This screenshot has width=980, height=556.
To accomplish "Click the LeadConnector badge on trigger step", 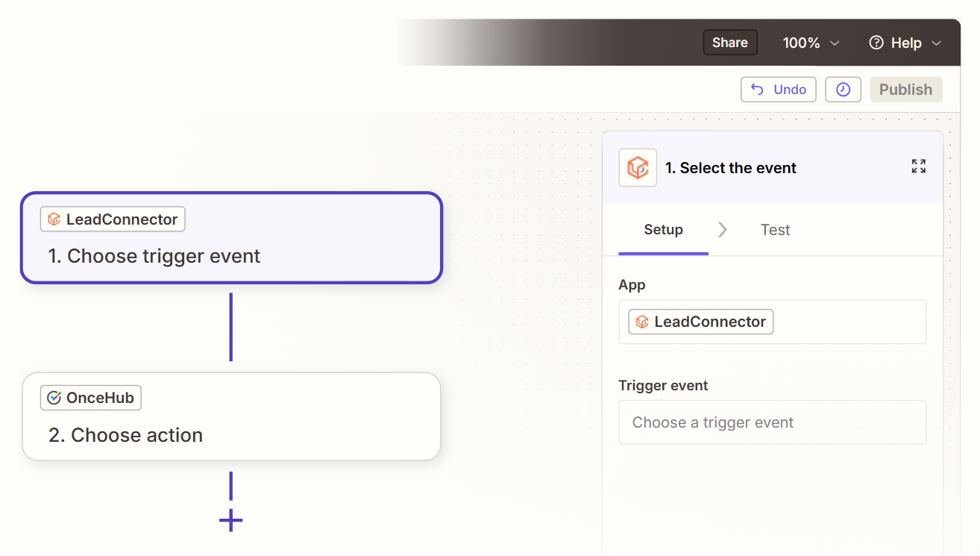I will (x=113, y=219).
